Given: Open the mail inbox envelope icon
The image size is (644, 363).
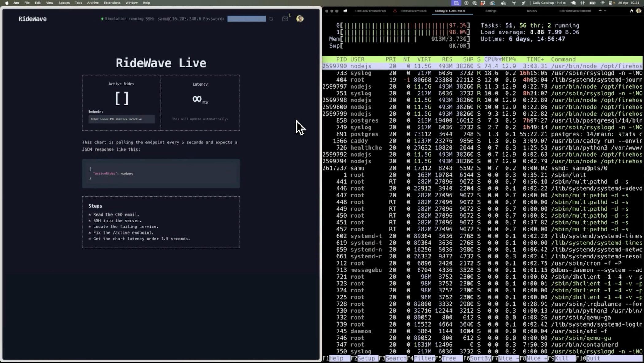Looking at the screenshot, I should click(x=285, y=19).
